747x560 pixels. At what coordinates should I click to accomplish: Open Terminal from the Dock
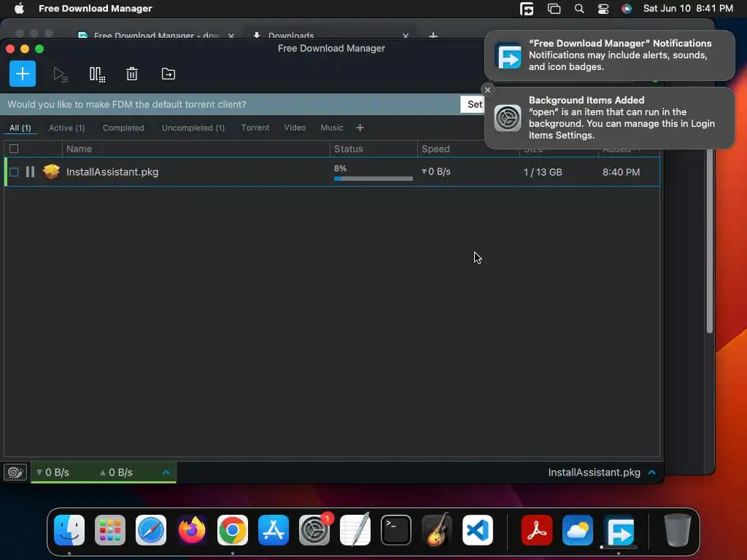pyautogui.click(x=396, y=530)
